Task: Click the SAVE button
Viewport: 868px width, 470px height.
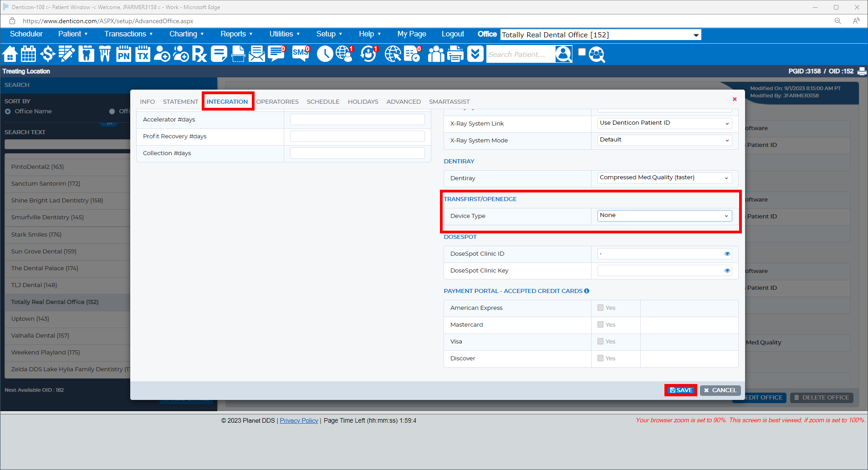Action: pyautogui.click(x=680, y=390)
